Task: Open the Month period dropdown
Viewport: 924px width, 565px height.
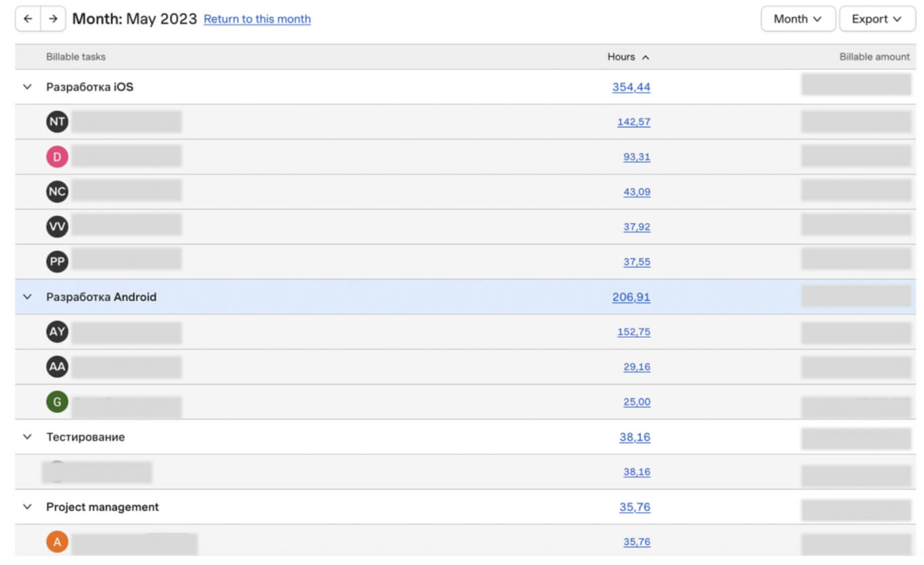Action: 798,19
